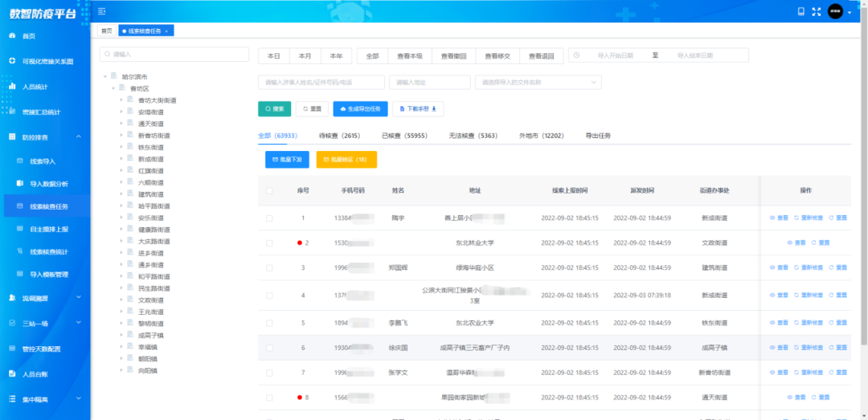
Task: Collapse the sidebar with the hamburger icon
Action: coord(101,11)
